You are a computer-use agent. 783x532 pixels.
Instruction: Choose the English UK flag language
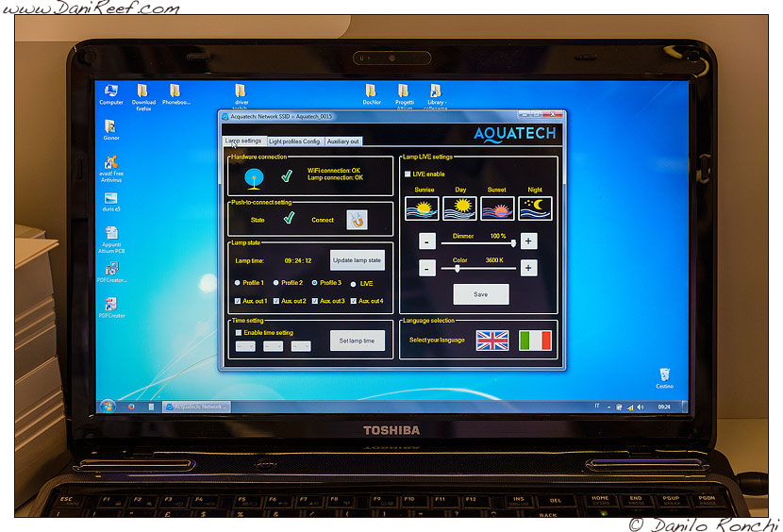(x=492, y=341)
